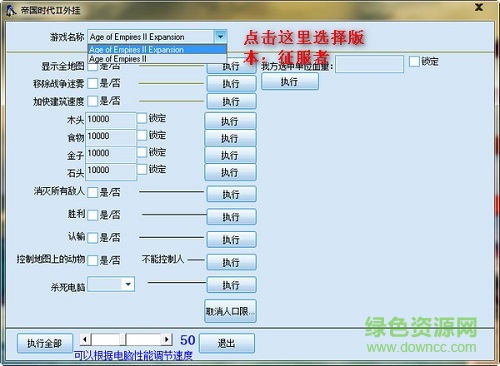Screen dimensions: 500x366
Task: Click the 食物 value field
Action: (x=111, y=137)
